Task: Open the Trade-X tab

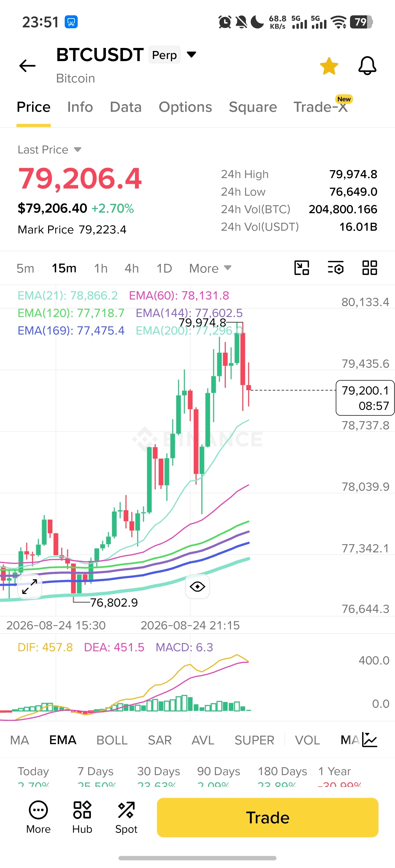Action: click(x=320, y=107)
